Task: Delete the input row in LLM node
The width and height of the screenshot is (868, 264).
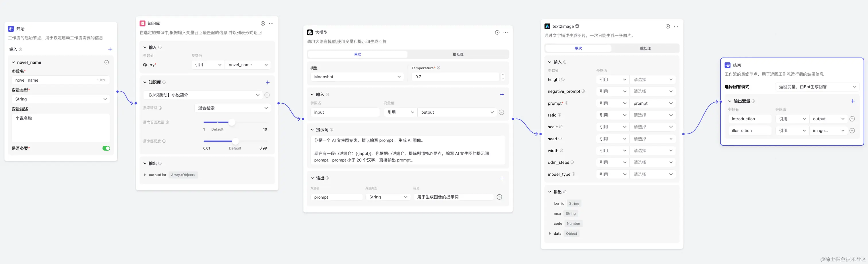Action: 501,112
